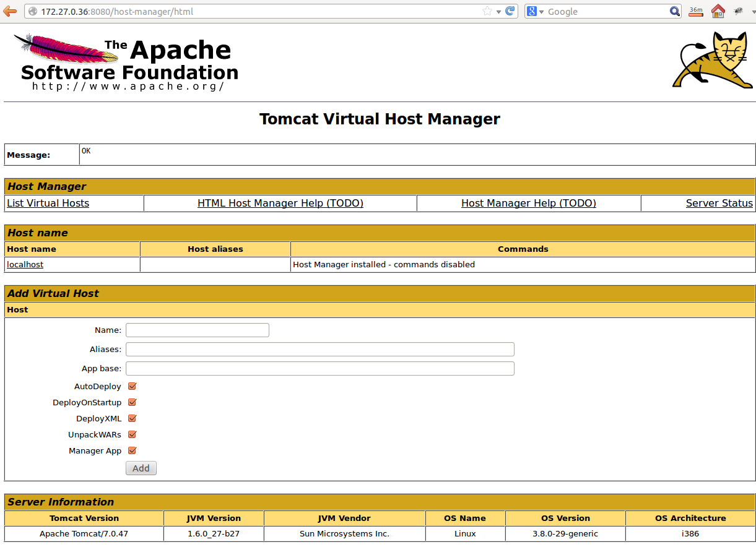Click the 'Add Virtual Host' section header
The width and height of the screenshot is (756, 555).
[380, 293]
